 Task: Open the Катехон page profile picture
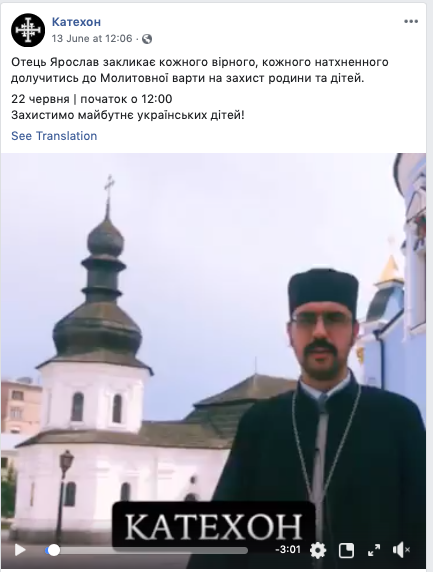click(28, 30)
